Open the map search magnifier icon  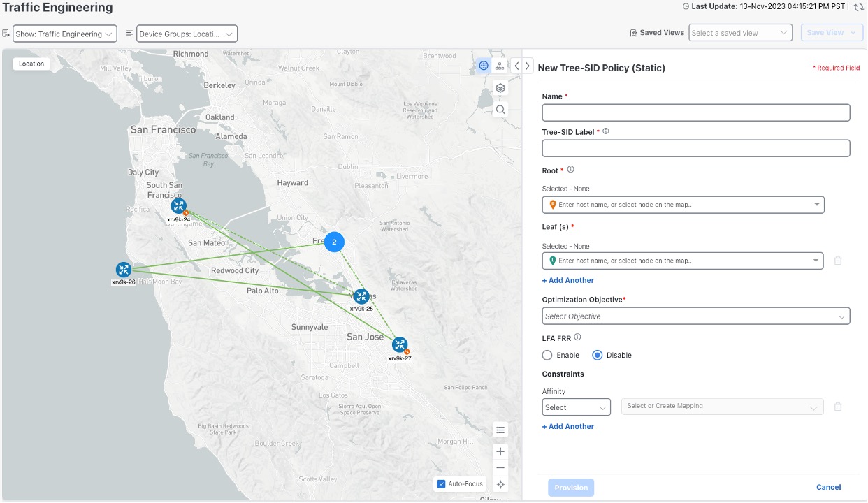point(500,110)
